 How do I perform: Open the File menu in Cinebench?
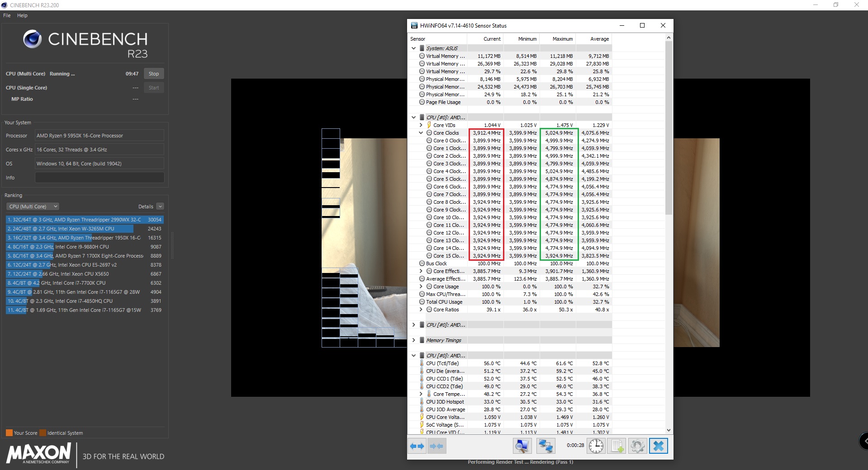point(7,15)
